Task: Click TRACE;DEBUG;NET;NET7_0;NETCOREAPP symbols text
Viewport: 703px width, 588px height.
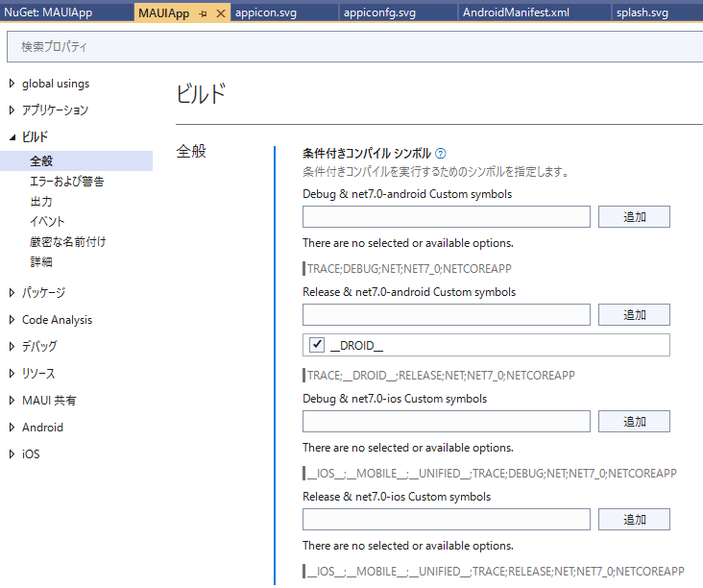Action: (x=409, y=269)
